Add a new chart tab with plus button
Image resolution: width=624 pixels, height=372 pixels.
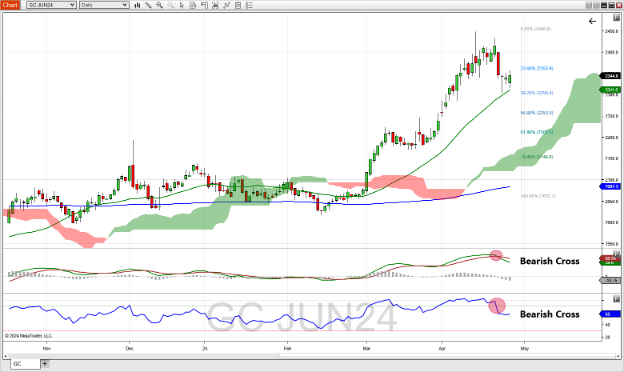45,364
